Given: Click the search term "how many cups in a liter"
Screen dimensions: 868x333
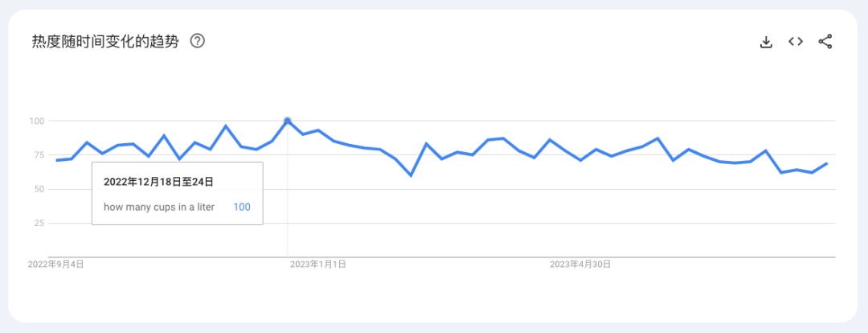Looking at the screenshot, I should [161, 207].
